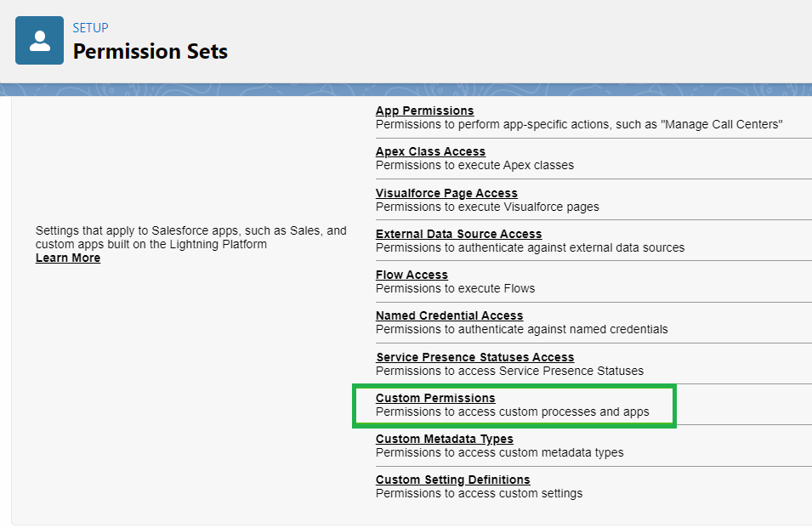Click the Learn More link
This screenshot has height=528, width=812.
pyautogui.click(x=68, y=258)
